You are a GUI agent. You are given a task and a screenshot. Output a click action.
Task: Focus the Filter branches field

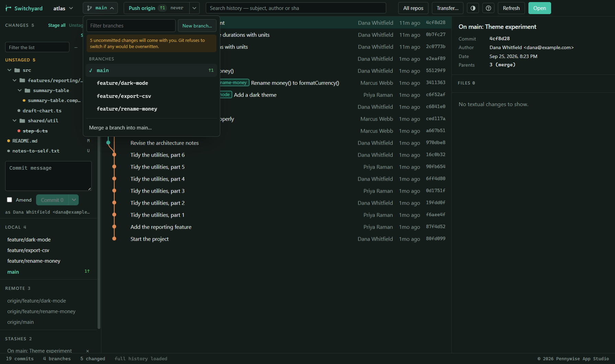[131, 26]
